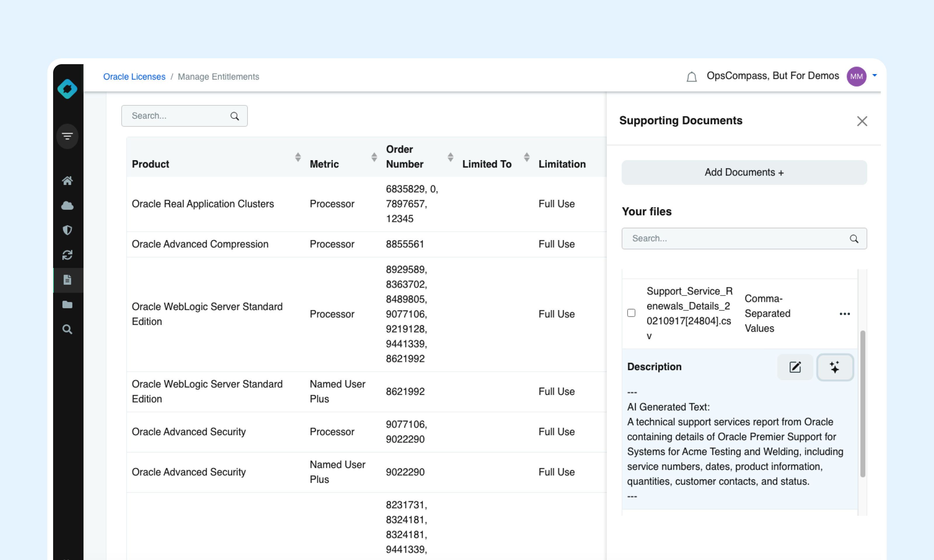Click the Your files search magnifier icon
The height and width of the screenshot is (560, 934).
point(854,239)
